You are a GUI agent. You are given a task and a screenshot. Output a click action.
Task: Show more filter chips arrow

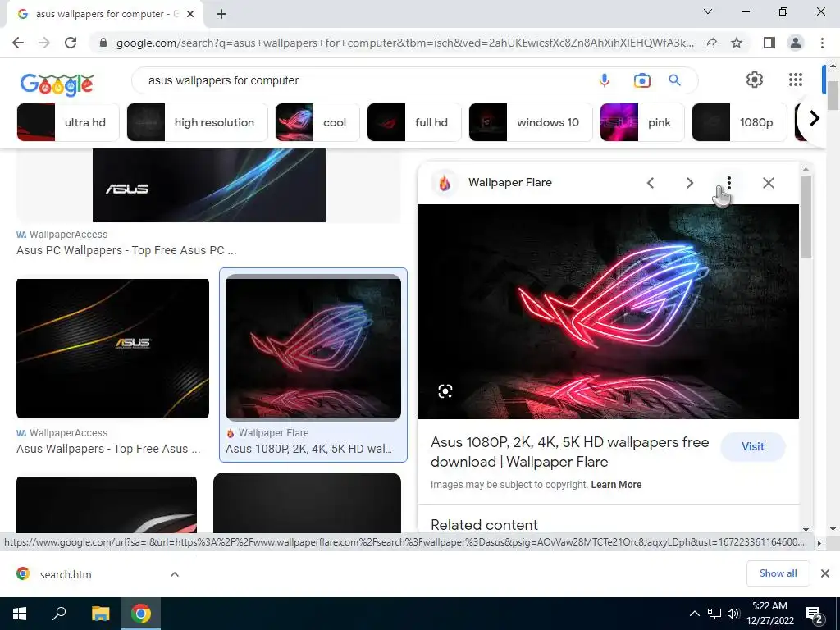coord(815,118)
